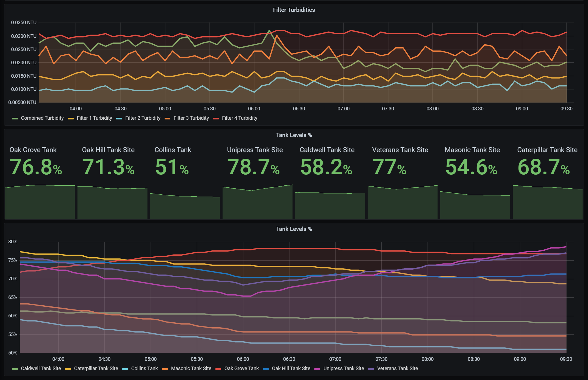
Task: Toggle Filter 4 Turbidity legend entry
Action: point(239,118)
